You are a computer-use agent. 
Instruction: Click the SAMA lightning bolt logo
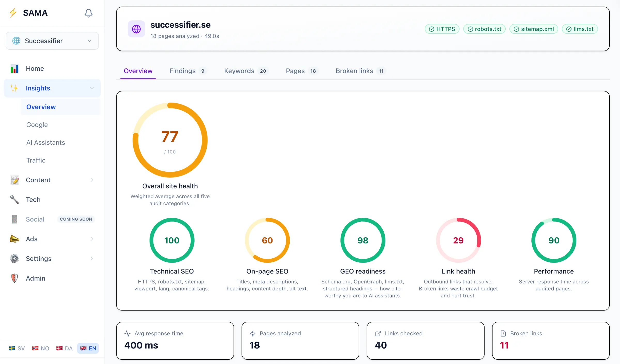[x=13, y=13]
